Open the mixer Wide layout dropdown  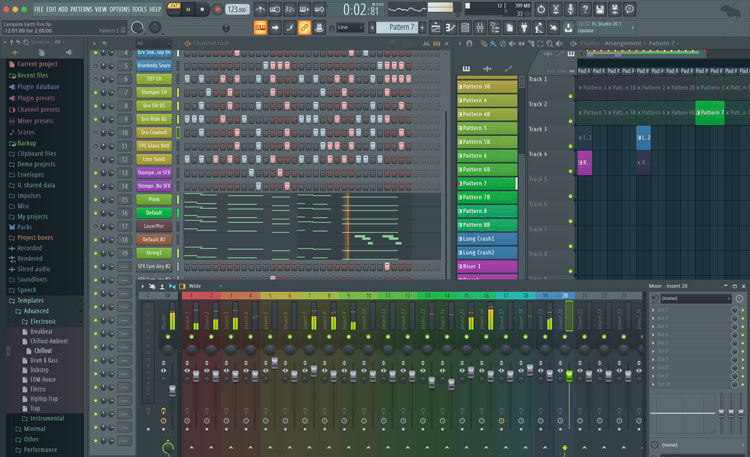203,286
